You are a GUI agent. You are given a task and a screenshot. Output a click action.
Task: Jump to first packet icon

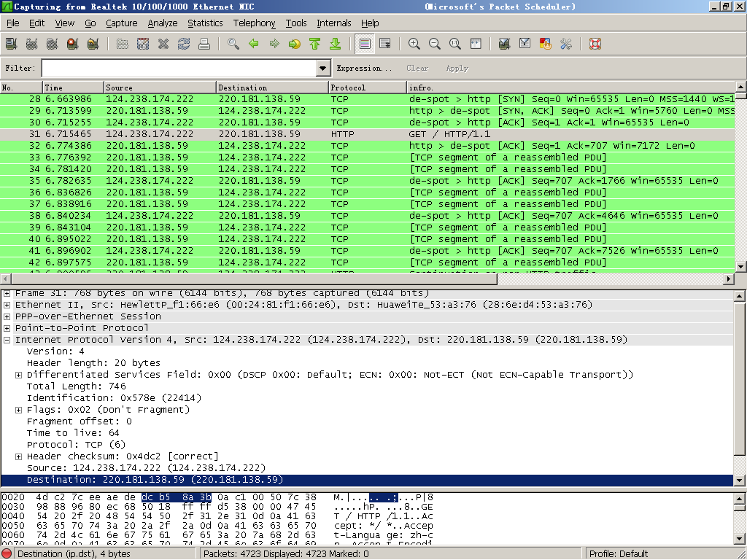(x=315, y=44)
